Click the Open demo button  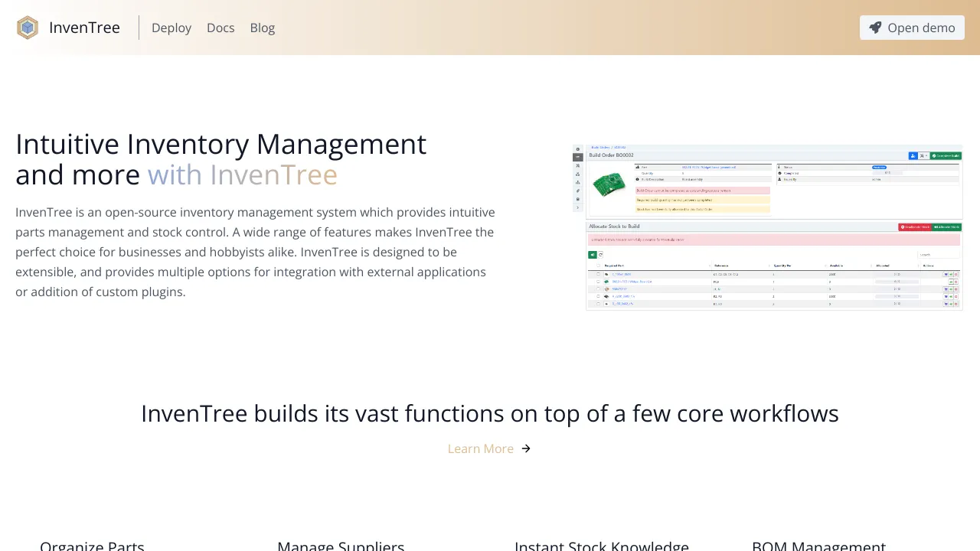912,28
